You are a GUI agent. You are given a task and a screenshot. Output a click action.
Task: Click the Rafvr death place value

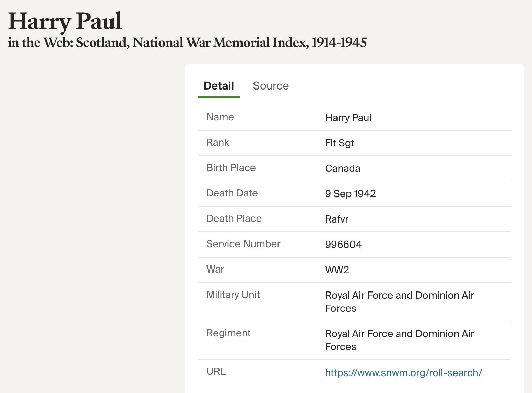[336, 219]
